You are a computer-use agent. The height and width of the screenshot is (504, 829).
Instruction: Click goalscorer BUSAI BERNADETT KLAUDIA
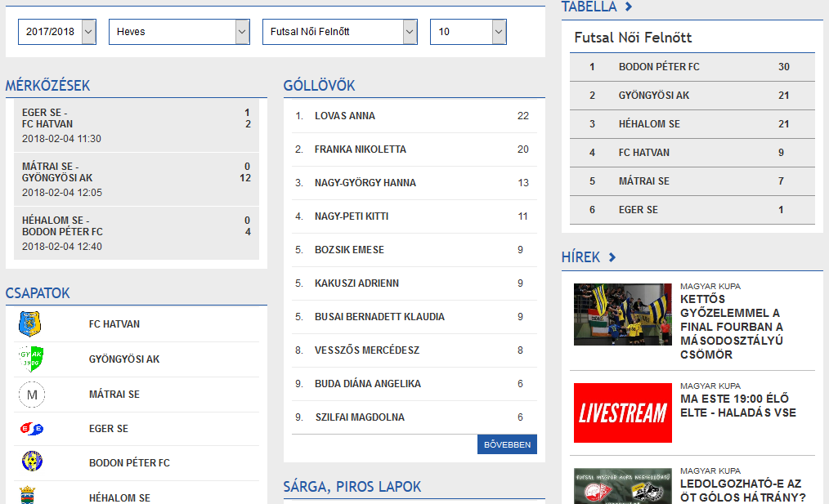(x=379, y=316)
